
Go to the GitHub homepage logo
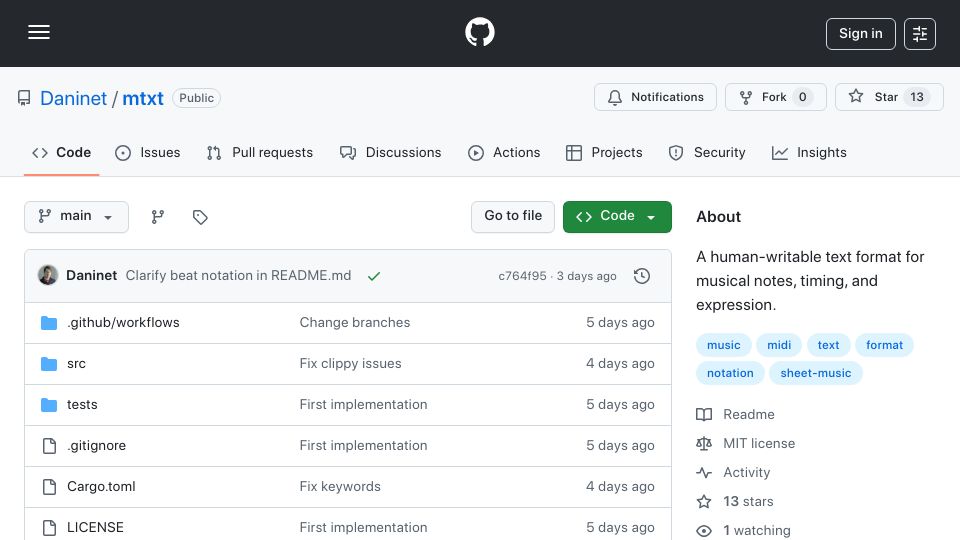pyautogui.click(x=479, y=32)
